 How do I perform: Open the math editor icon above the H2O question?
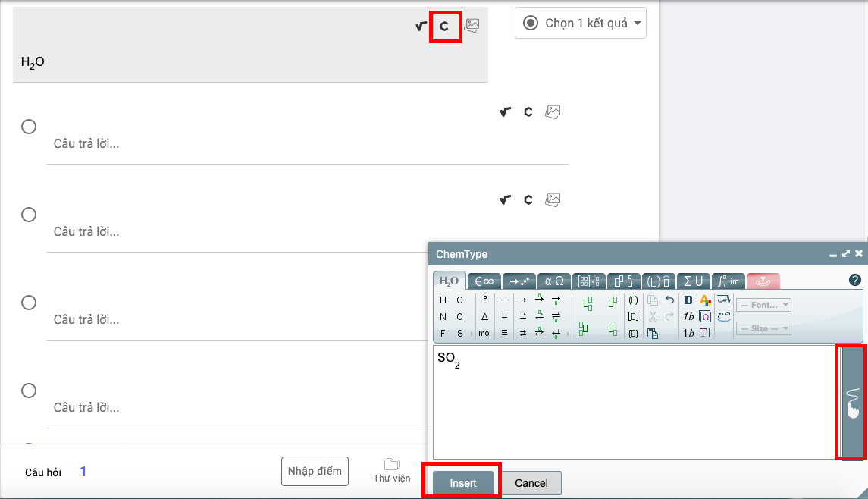(421, 27)
